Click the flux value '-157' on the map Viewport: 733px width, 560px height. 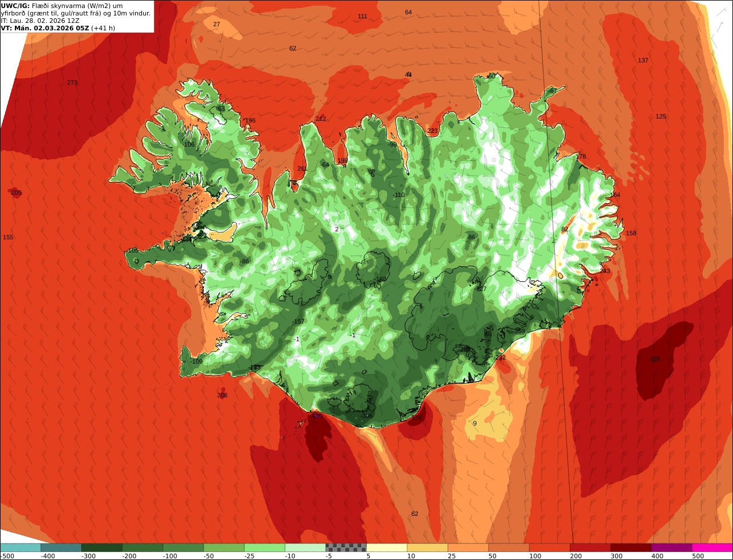pyautogui.click(x=298, y=321)
